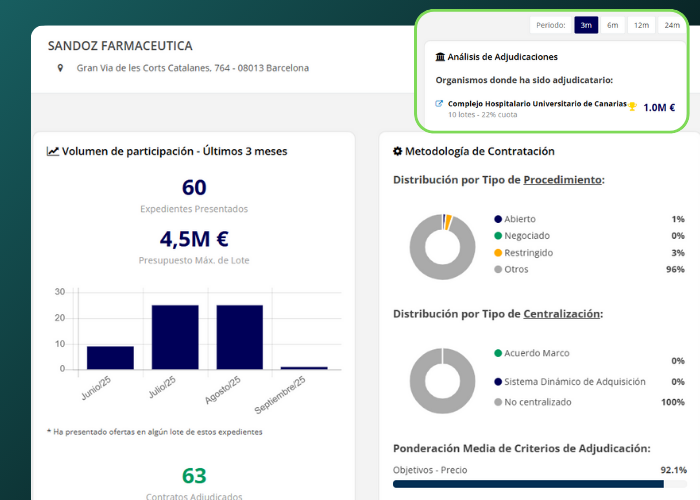Toggle the Negociado legend dot

coord(498,236)
